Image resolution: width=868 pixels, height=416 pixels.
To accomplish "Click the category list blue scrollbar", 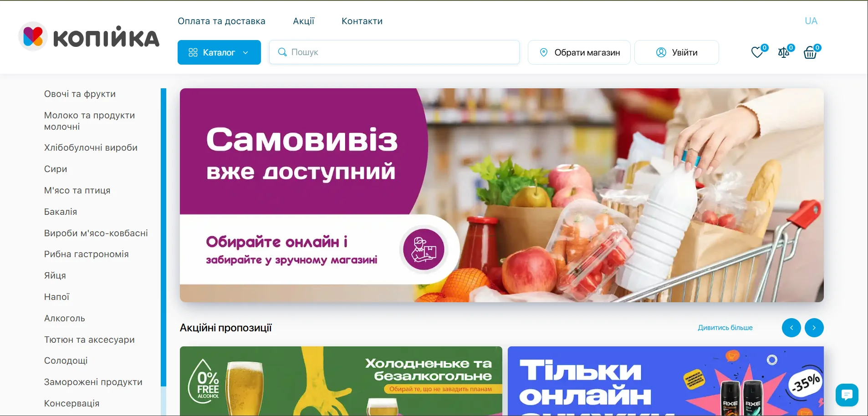I will tap(163, 237).
